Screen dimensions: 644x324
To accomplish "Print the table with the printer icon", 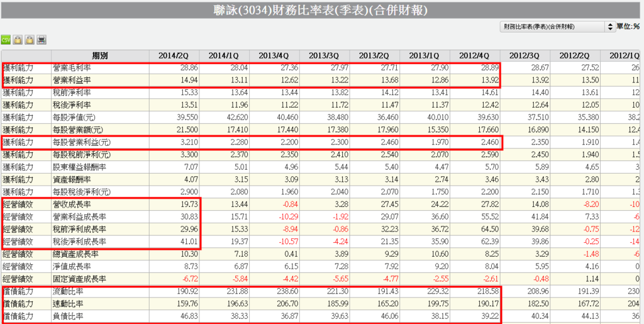I will 42,40.
